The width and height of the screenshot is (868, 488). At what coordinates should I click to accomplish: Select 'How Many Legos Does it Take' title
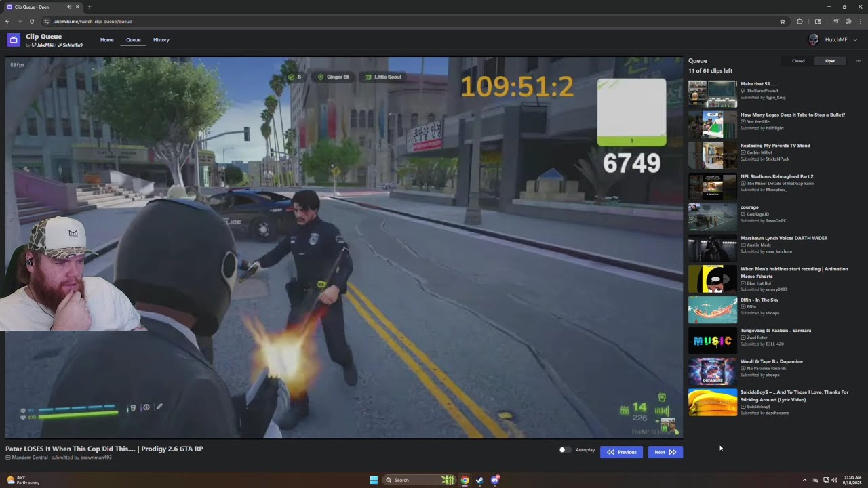[x=793, y=115]
